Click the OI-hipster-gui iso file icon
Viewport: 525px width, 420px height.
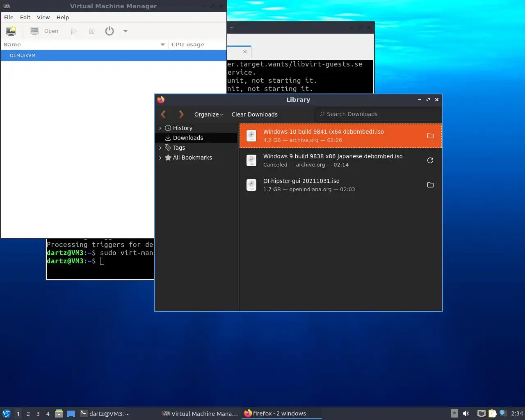[251, 185]
